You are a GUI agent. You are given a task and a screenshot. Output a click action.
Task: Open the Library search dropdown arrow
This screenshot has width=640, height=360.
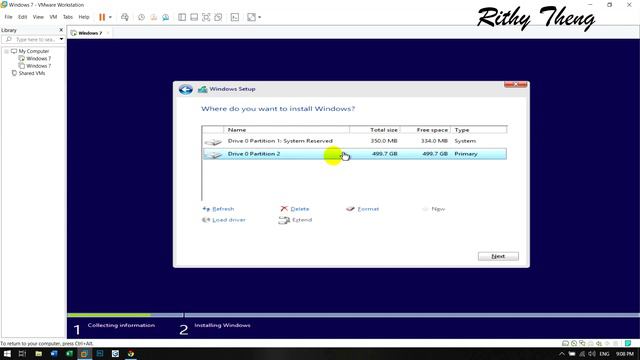pos(61,40)
